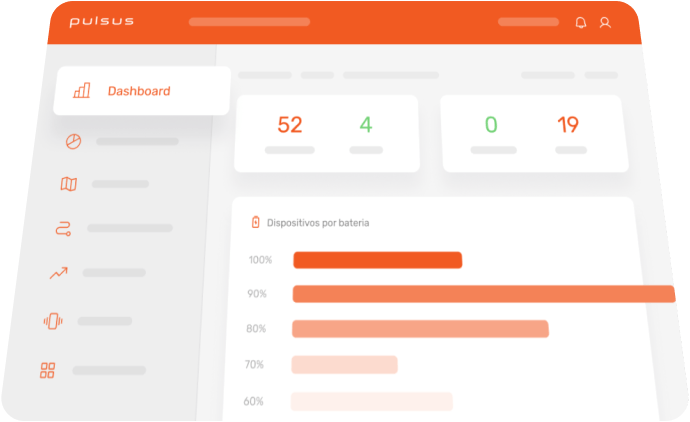The width and height of the screenshot is (690, 422).
Task: Click the 100% battery bar
Action: (x=378, y=260)
